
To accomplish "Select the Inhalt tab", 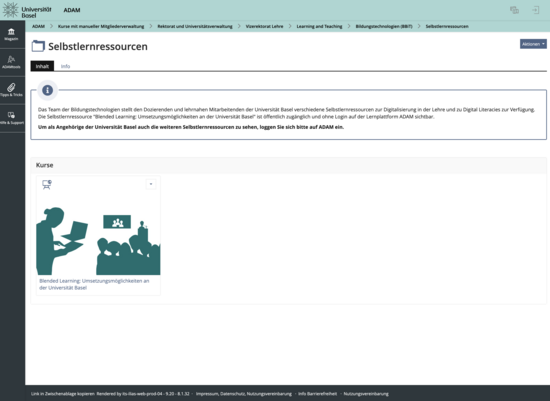I will tap(42, 66).
